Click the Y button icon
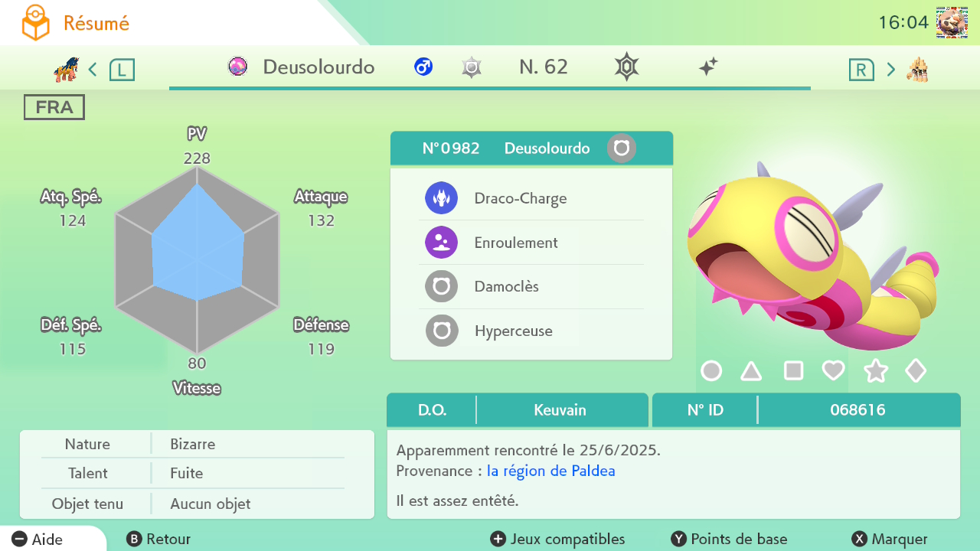This screenshot has height=551, width=980. [678, 540]
